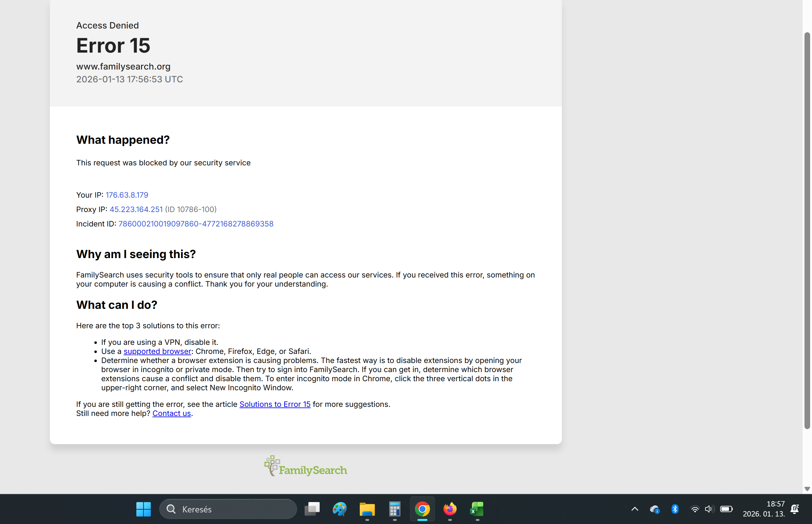Open the clock and date flyout
This screenshot has height=524, width=812.
coord(764,509)
